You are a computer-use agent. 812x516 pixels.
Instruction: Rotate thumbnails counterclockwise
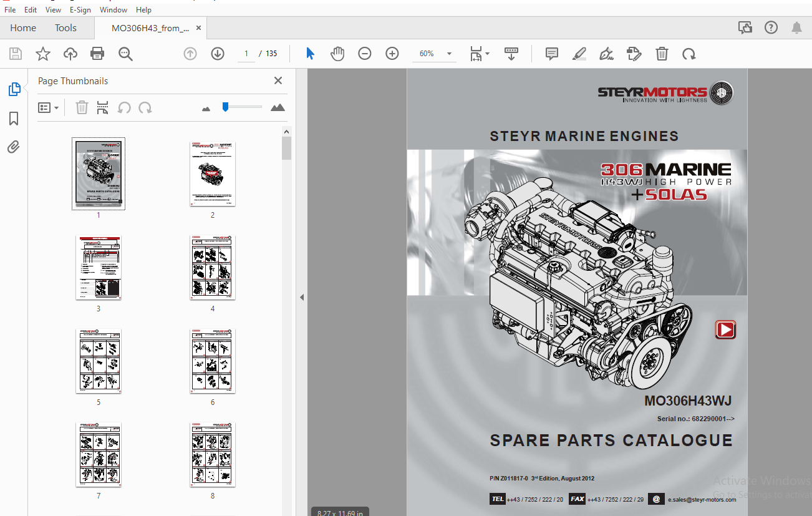(x=124, y=107)
